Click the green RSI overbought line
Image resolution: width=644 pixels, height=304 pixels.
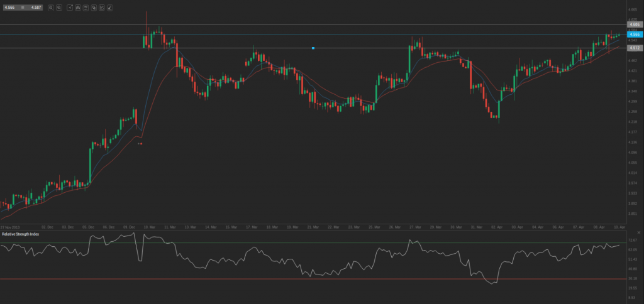pos(314,243)
